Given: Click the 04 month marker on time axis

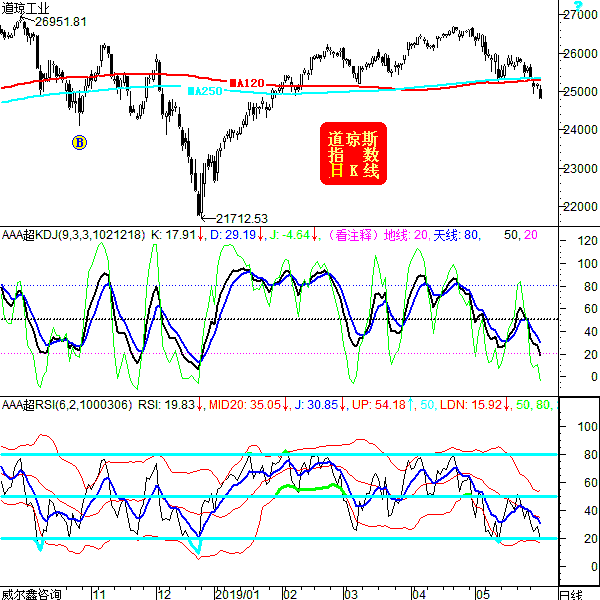Looking at the screenshot, I should point(419,594).
